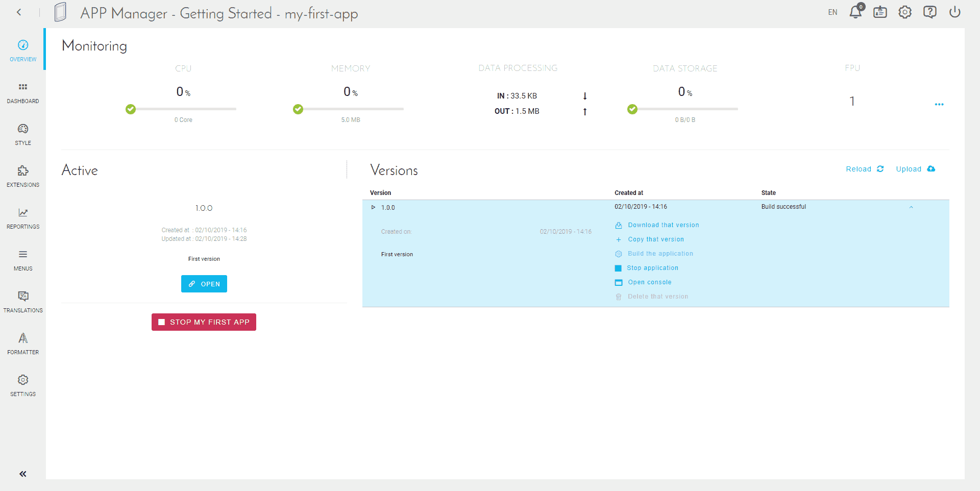Open the help question mark icon
Image resolution: width=980 pixels, height=491 pixels.
[x=930, y=12]
